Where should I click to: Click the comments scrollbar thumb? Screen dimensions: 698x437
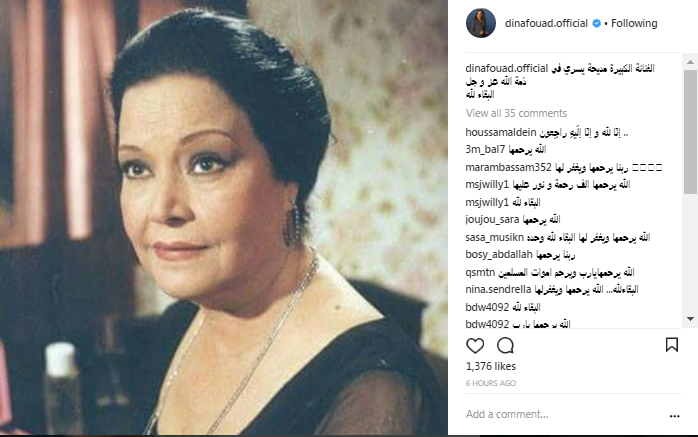coord(690,131)
